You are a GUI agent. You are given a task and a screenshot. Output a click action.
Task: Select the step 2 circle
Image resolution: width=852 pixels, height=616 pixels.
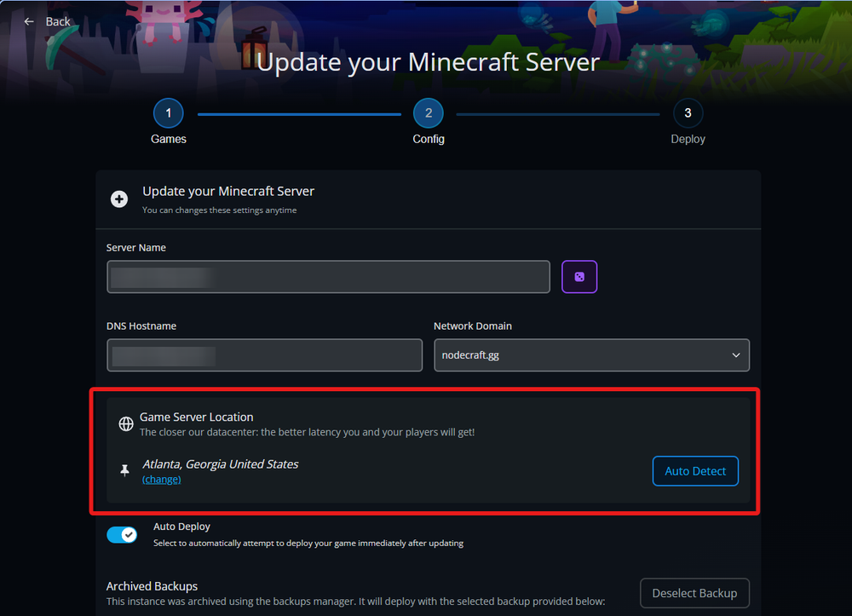click(x=429, y=113)
